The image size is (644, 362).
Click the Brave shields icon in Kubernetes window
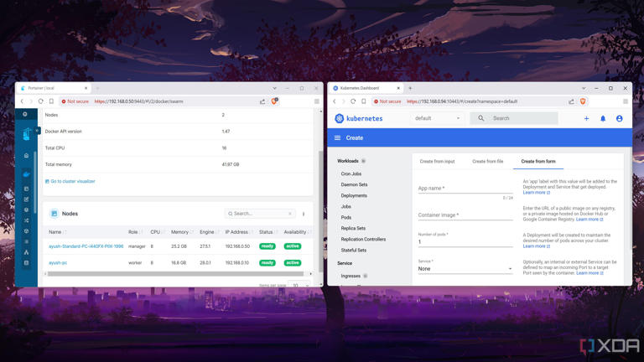pyautogui.click(x=583, y=101)
